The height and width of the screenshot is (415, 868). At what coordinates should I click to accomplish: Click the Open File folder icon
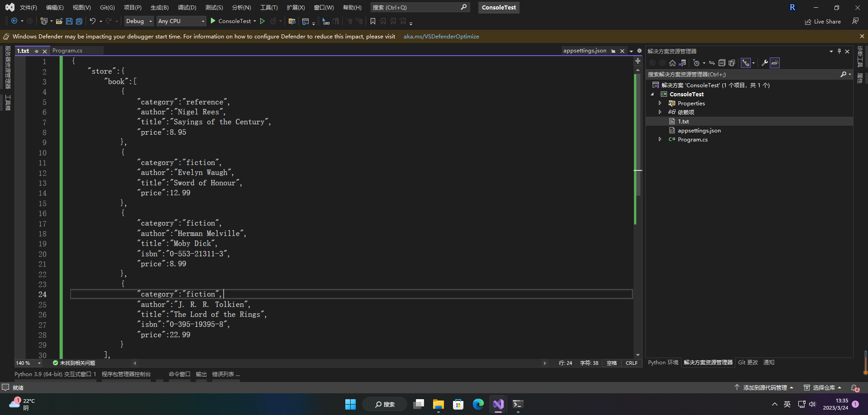59,21
